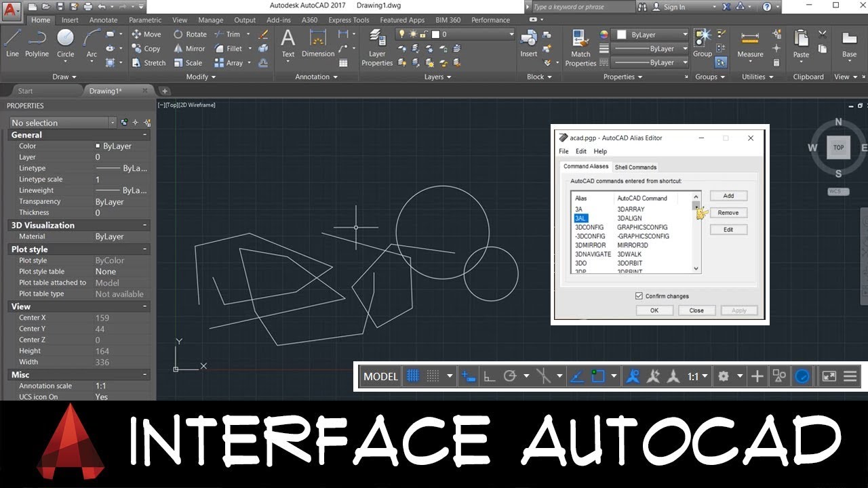Click Remove button in Alias Editor
The height and width of the screenshot is (488, 868).
[728, 213]
